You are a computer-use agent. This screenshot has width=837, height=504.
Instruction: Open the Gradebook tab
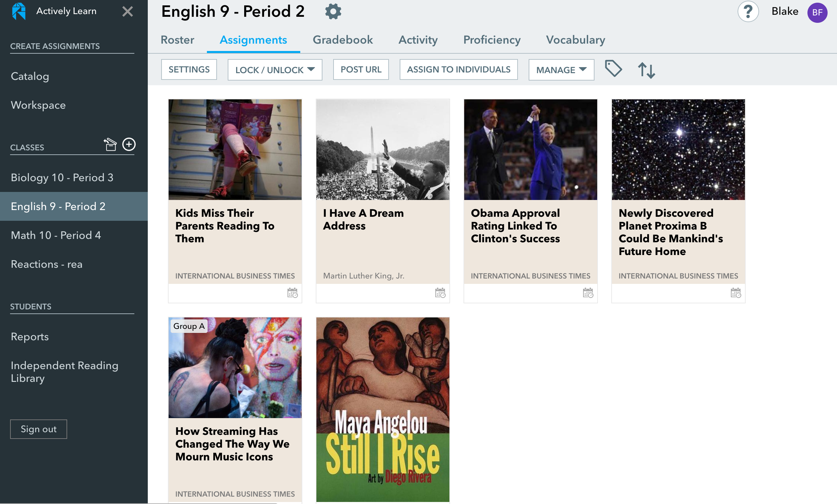[x=342, y=40]
